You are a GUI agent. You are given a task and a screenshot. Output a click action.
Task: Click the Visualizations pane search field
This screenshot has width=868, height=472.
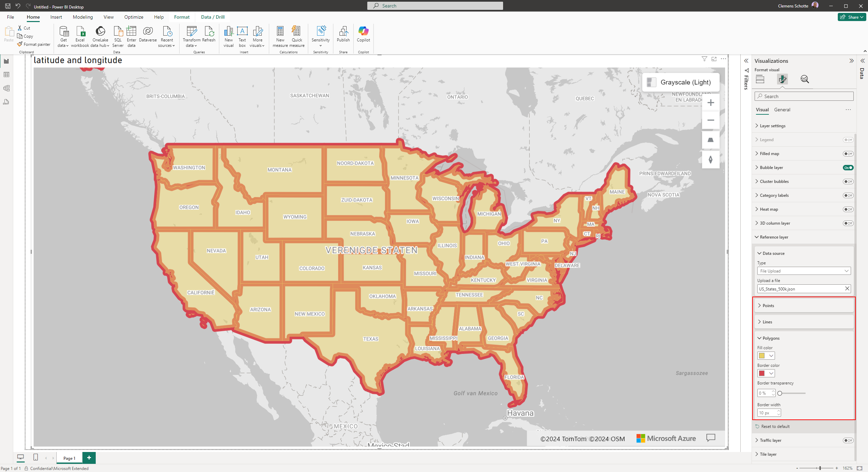coord(804,96)
